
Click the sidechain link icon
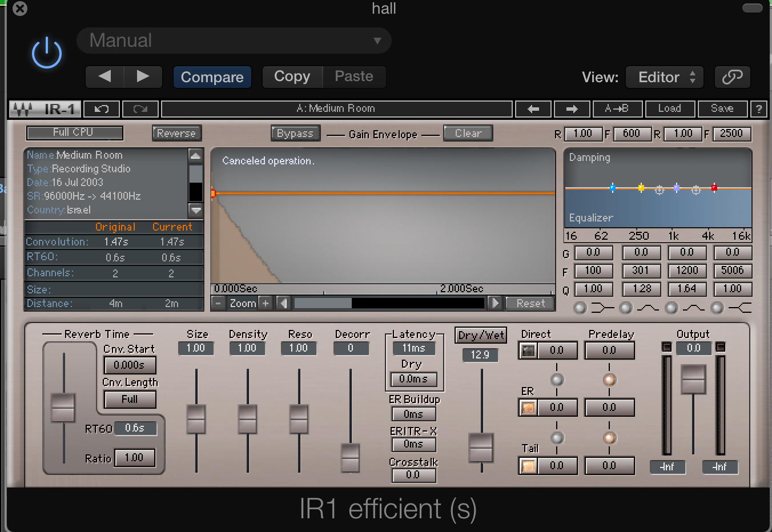pyautogui.click(x=732, y=77)
